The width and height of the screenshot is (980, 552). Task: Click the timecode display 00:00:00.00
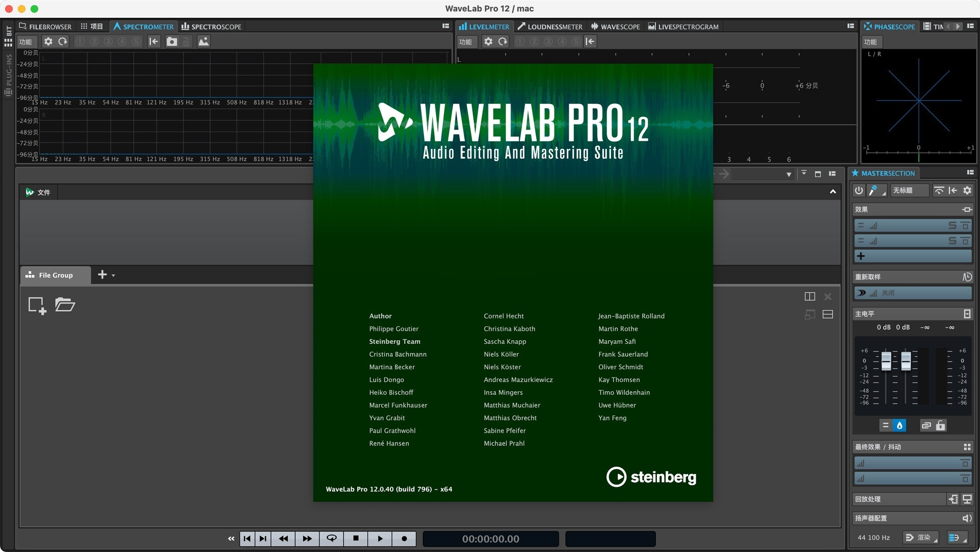[x=491, y=539]
